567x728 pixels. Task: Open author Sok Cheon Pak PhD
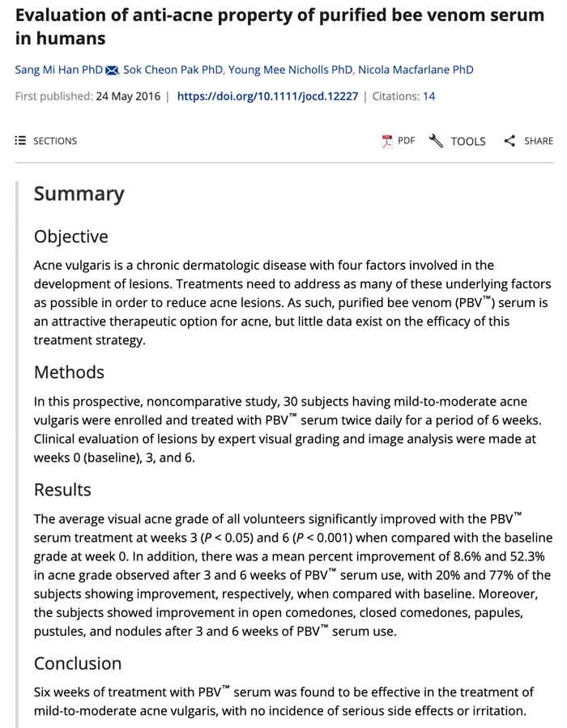(x=173, y=70)
